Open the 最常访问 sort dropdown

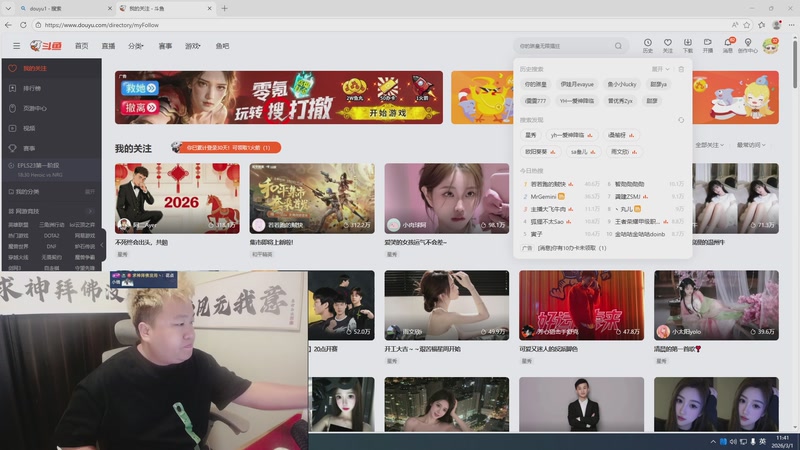(751, 145)
